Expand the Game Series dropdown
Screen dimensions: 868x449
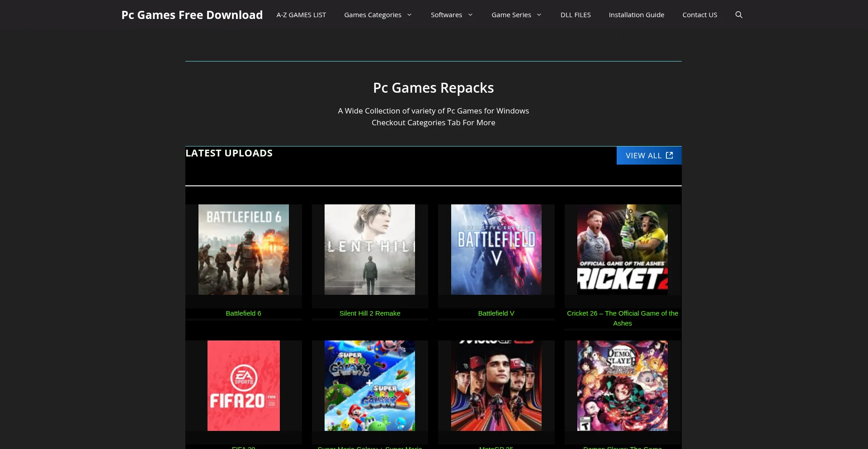516,15
